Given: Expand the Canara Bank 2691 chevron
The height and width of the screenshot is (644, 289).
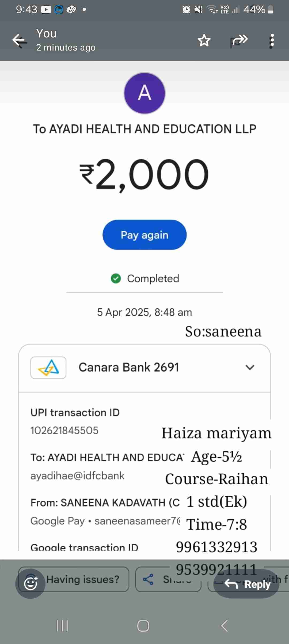Looking at the screenshot, I should click(x=250, y=367).
